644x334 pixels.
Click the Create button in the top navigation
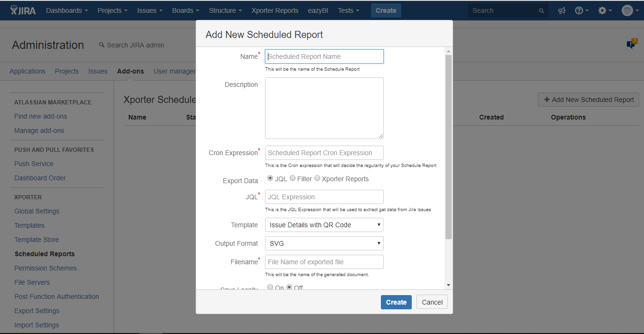point(386,10)
